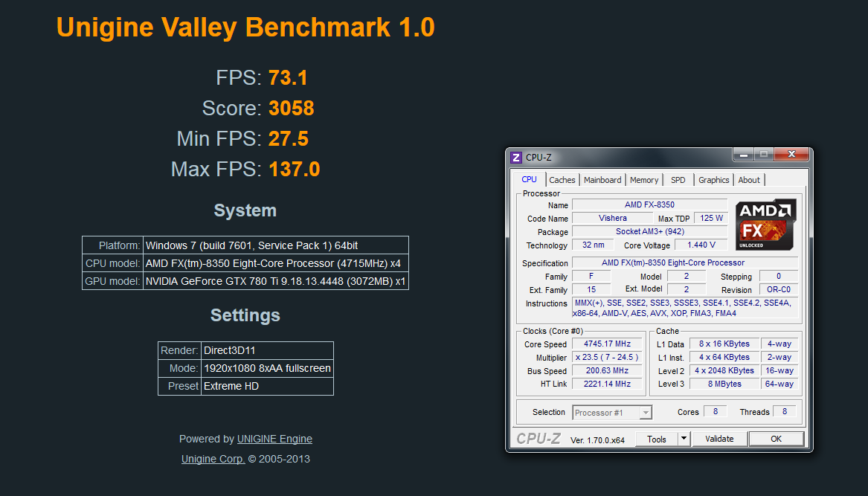This screenshot has width=868, height=496.
Task: Click the HT Link value 2221.14 MHz
Action: (x=607, y=384)
